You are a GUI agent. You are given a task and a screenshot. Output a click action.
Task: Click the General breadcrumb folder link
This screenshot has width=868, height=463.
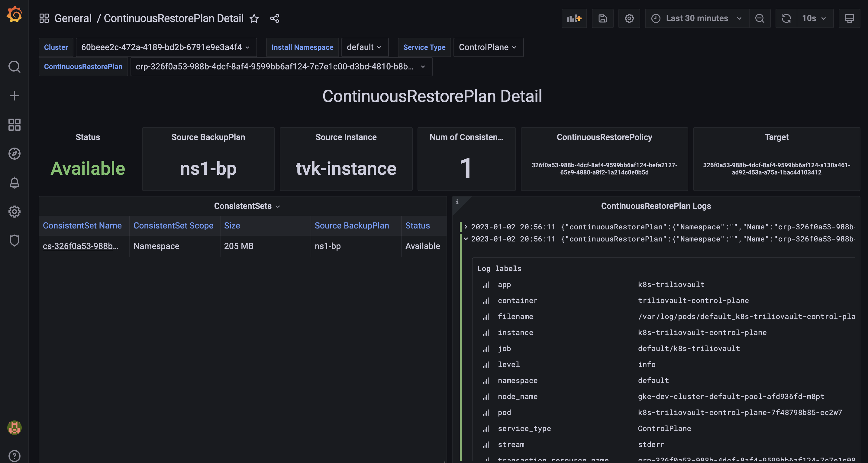coord(73,18)
